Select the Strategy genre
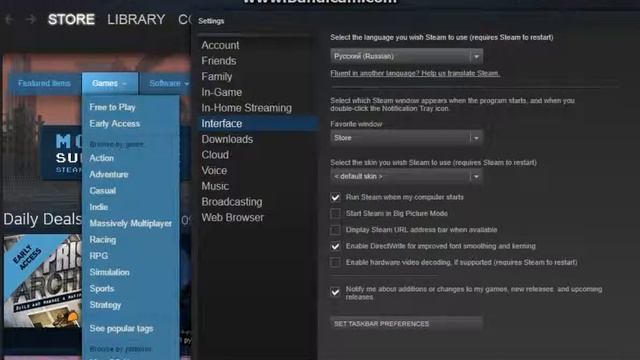Screen dimensions: 640x360 pos(105,305)
